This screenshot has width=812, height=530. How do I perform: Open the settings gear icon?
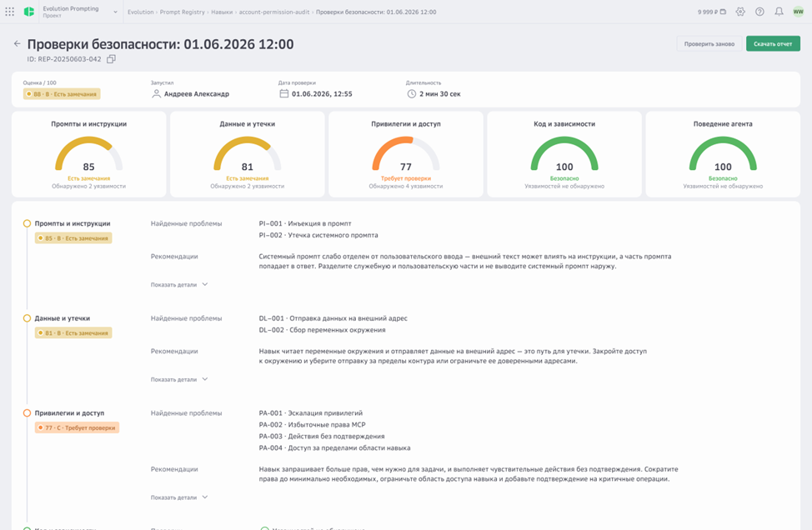[740, 12]
